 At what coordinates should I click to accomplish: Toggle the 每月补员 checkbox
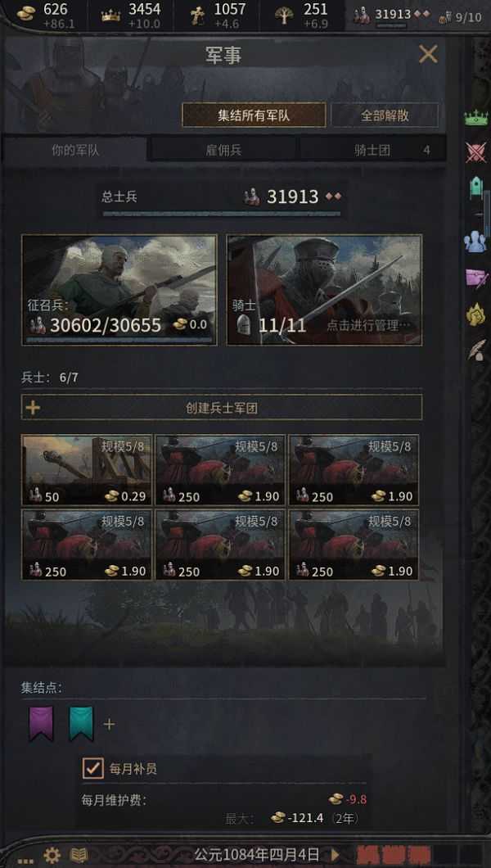click(x=93, y=768)
